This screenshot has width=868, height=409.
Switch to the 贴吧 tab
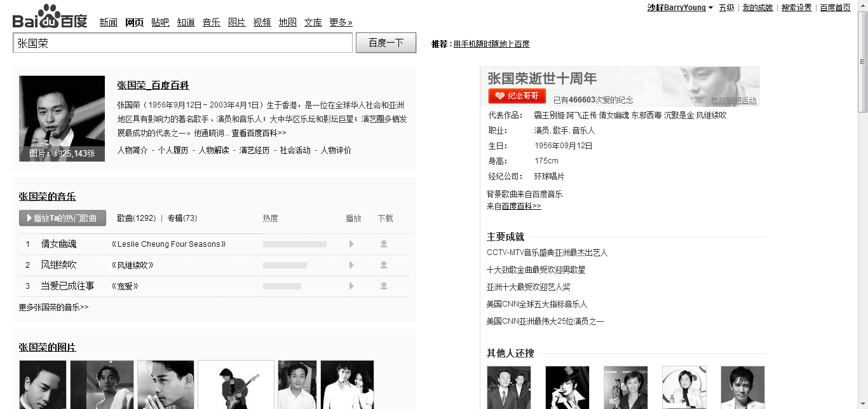click(x=160, y=23)
